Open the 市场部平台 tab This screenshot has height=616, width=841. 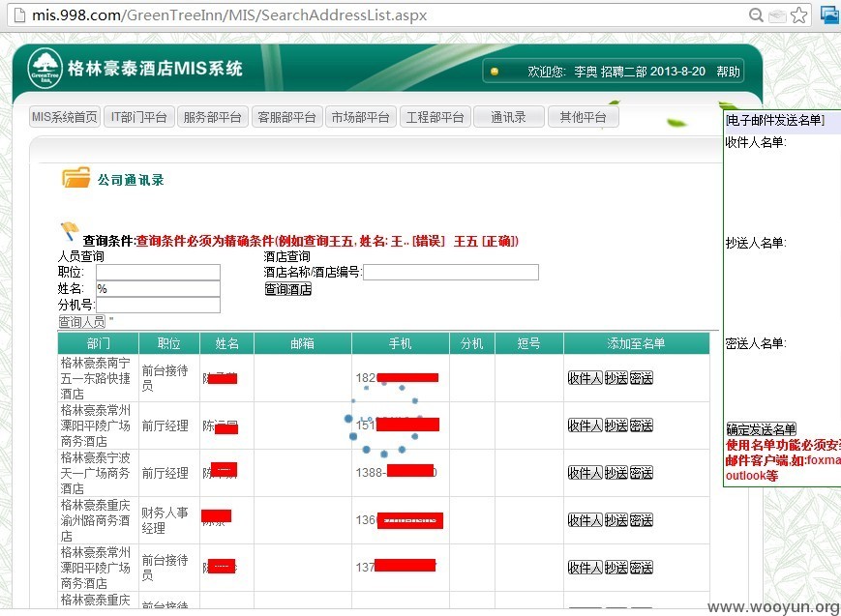pos(360,117)
